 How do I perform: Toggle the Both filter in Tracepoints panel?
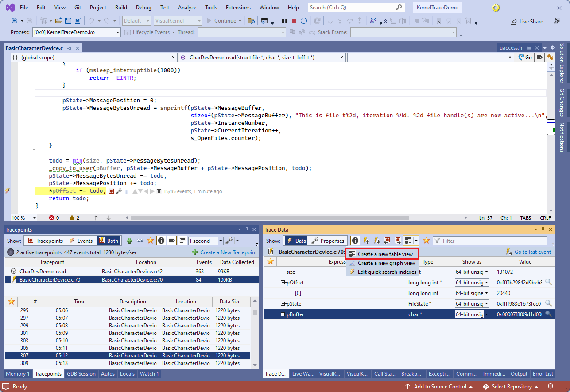click(109, 241)
